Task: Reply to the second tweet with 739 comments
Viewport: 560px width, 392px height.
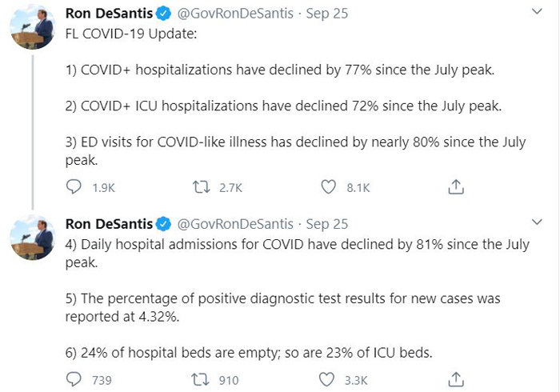Action: pyautogui.click(x=74, y=379)
